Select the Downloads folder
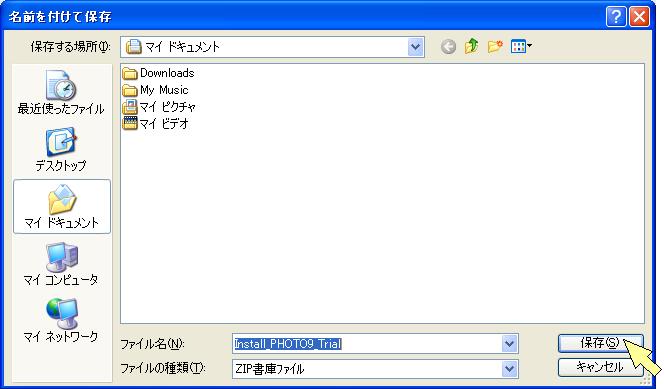This screenshot has height=389, width=664. coord(159,73)
